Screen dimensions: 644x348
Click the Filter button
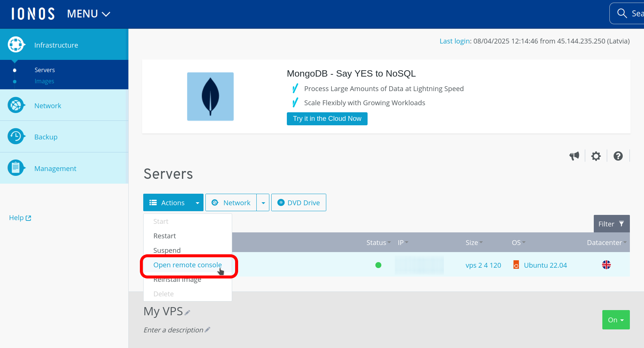tap(612, 224)
